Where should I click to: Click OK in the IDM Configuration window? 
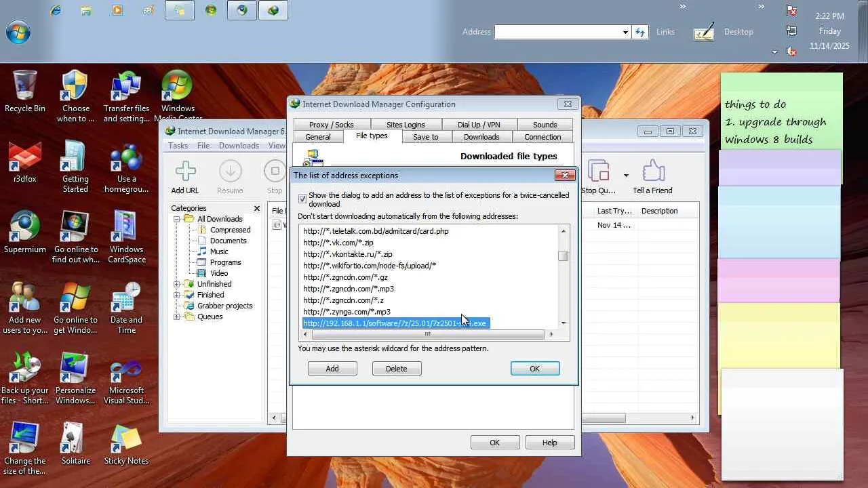(x=495, y=443)
